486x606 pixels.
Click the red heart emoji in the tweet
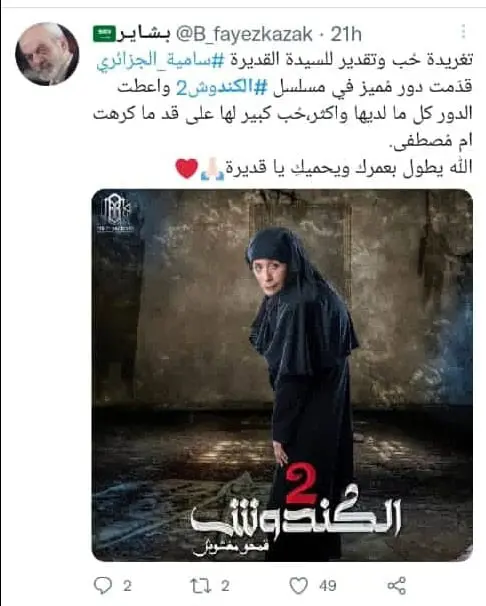(x=187, y=168)
